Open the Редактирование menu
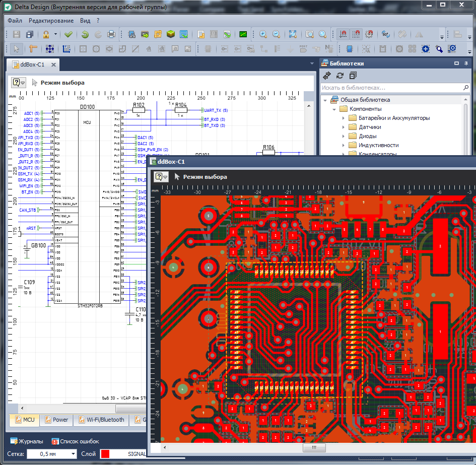Viewport: 476px width, 465px height. pos(51,21)
